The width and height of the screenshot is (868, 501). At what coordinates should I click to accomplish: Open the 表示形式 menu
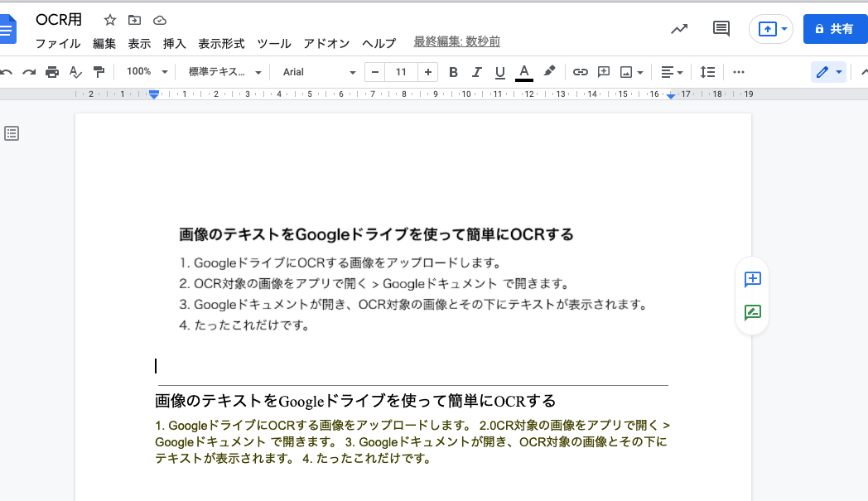point(221,43)
